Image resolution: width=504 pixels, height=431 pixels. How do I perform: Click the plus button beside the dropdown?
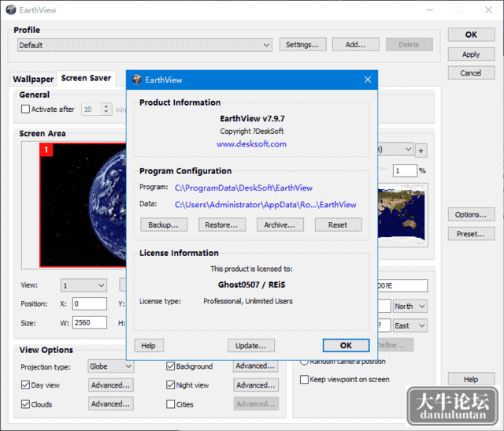coord(421,150)
